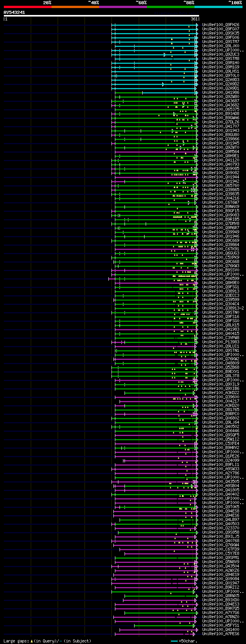This screenshot has height=644, width=246.
Task: Click hit label UniRef100_Q8LK15
Action: click(x=221, y=325)
